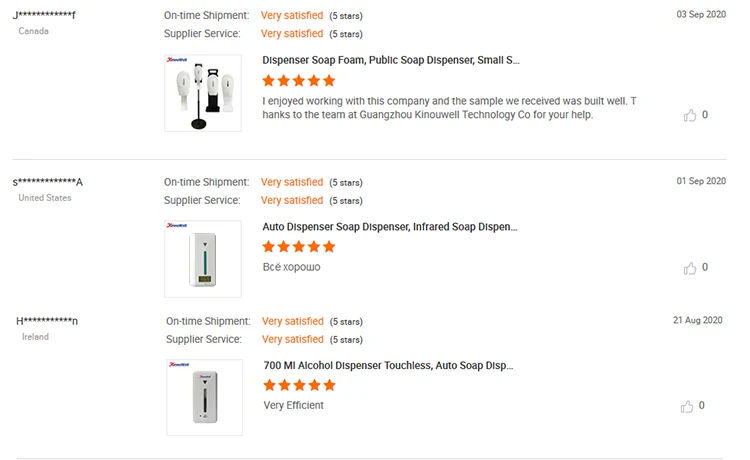
Task: Open Auto Dispenser Soap Dispenser, Infrared link
Action: [389, 227]
